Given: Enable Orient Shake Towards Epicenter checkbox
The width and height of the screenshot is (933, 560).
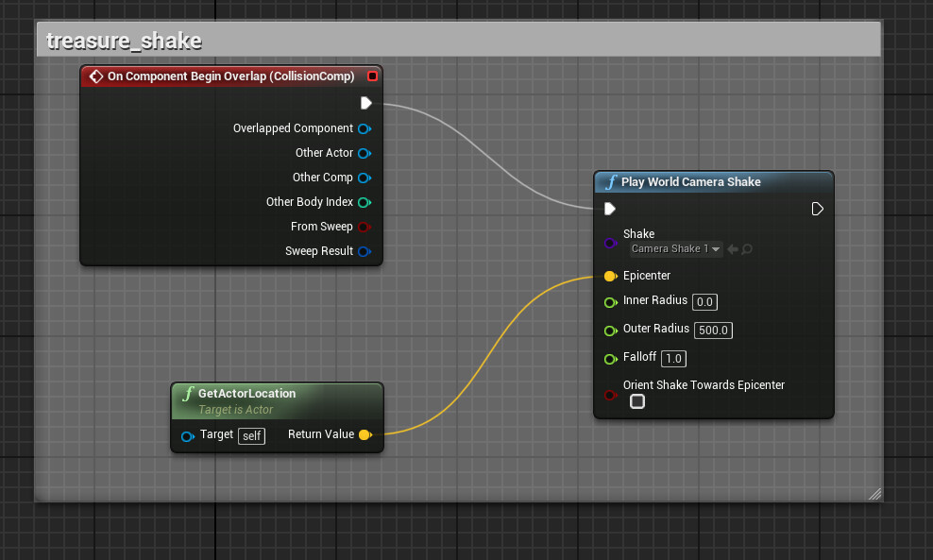Looking at the screenshot, I should pyautogui.click(x=637, y=401).
